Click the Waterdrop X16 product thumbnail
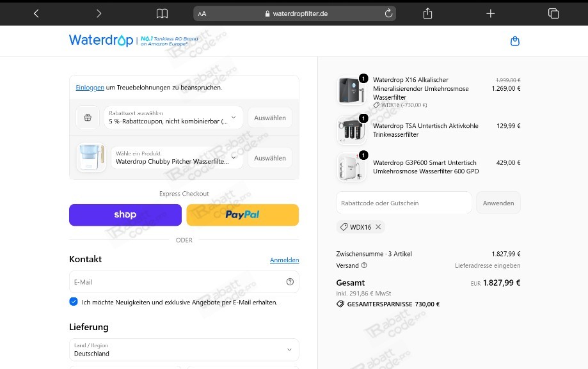This screenshot has height=369, width=588. point(351,90)
